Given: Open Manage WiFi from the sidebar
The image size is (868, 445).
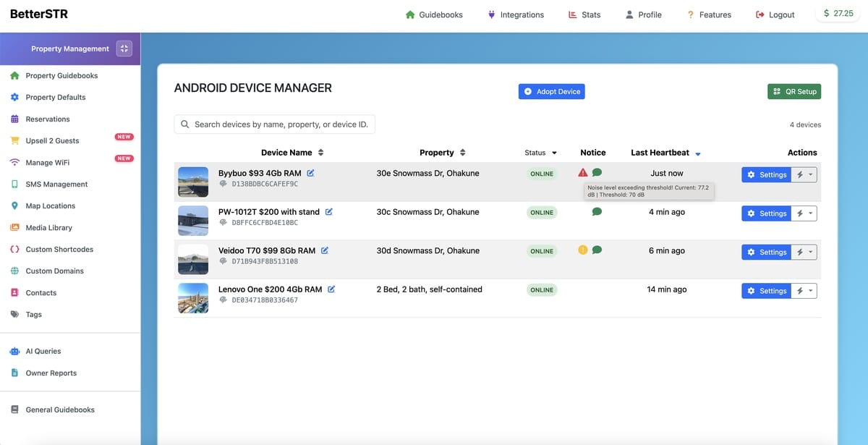Looking at the screenshot, I should [x=48, y=163].
